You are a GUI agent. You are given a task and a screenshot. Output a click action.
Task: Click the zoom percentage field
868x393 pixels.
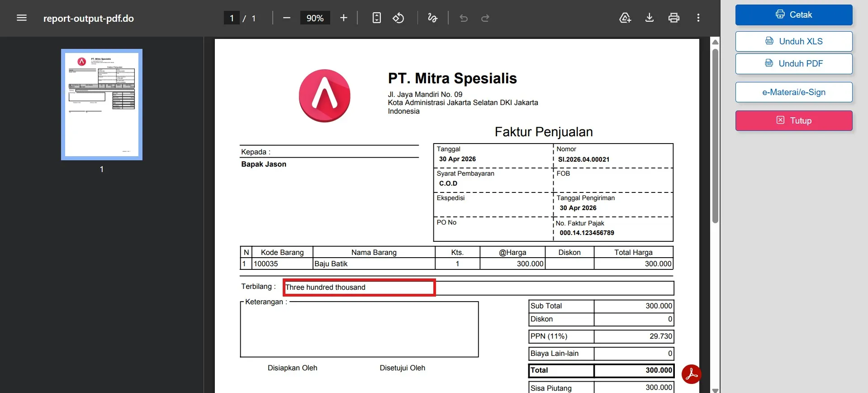point(315,18)
